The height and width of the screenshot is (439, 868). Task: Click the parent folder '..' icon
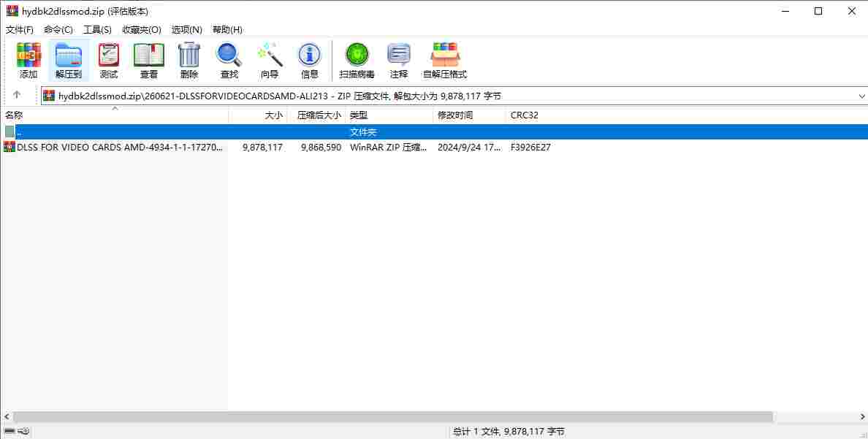10,131
